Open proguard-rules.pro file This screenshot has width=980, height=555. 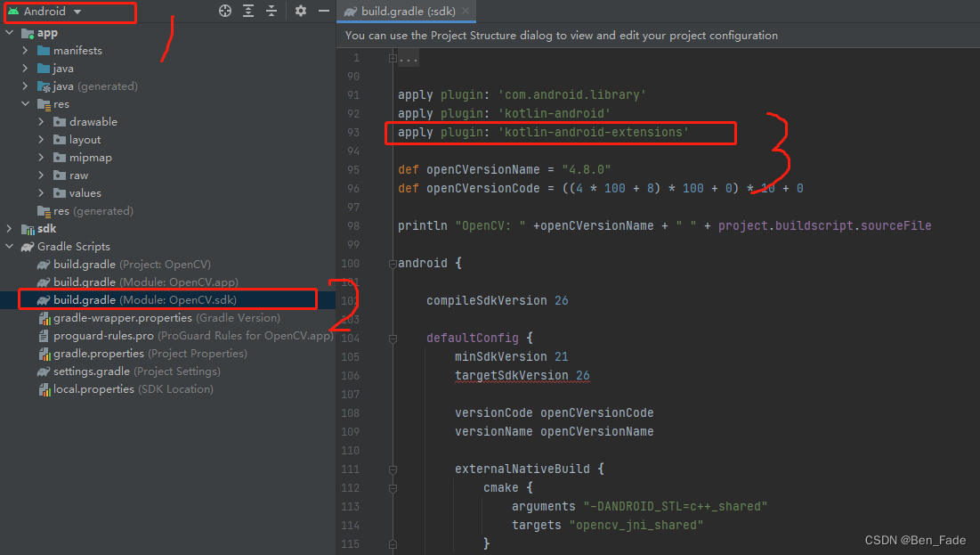[193, 335]
